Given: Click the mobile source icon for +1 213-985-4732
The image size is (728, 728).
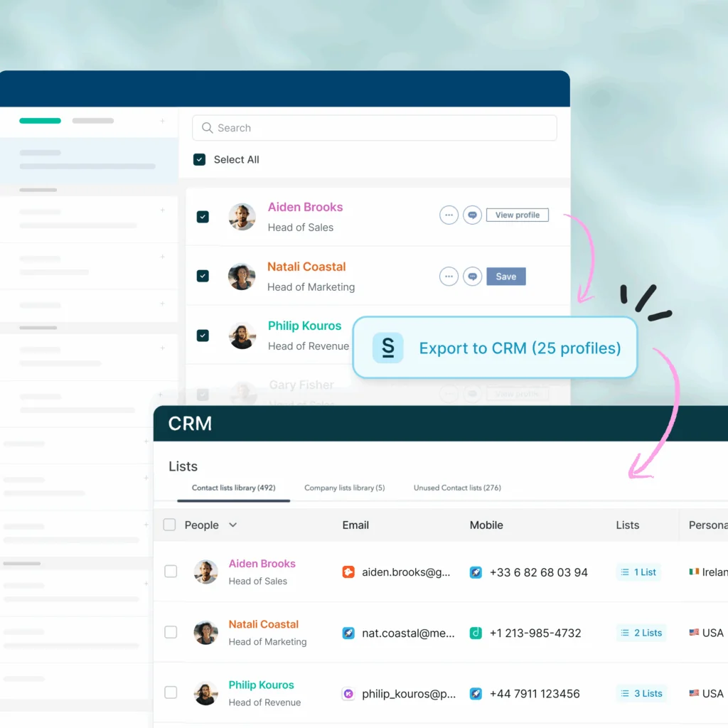Looking at the screenshot, I should (x=476, y=633).
